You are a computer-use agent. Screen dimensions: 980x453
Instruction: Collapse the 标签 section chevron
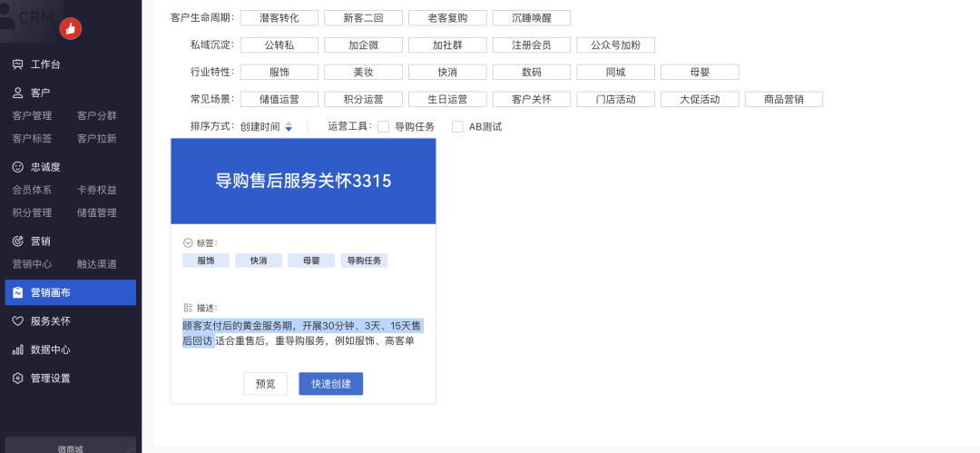(x=188, y=243)
